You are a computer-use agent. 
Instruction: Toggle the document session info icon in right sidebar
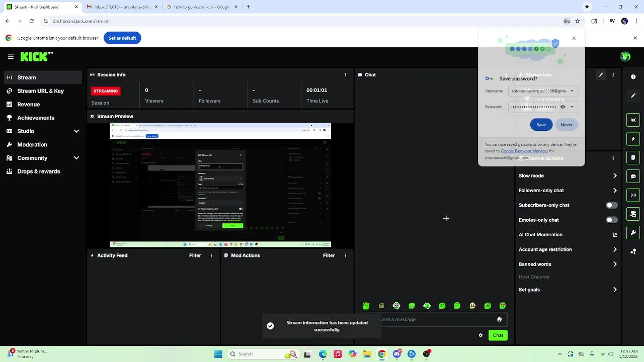633,157
